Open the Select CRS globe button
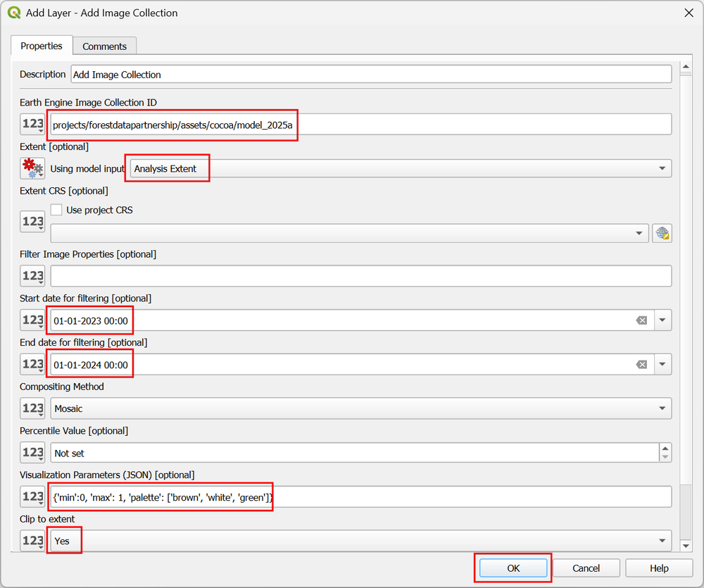 (x=662, y=233)
